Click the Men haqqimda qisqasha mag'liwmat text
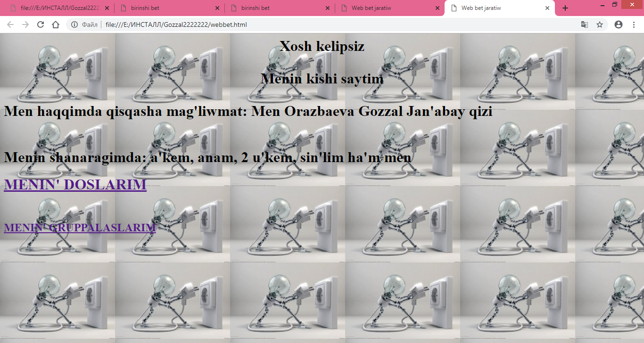The height and width of the screenshot is (343, 644). [248, 112]
